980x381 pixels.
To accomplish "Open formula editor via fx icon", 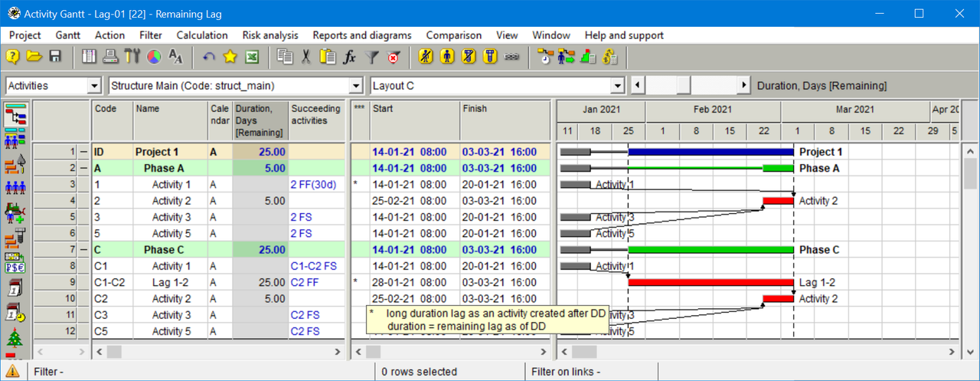I will [x=350, y=57].
